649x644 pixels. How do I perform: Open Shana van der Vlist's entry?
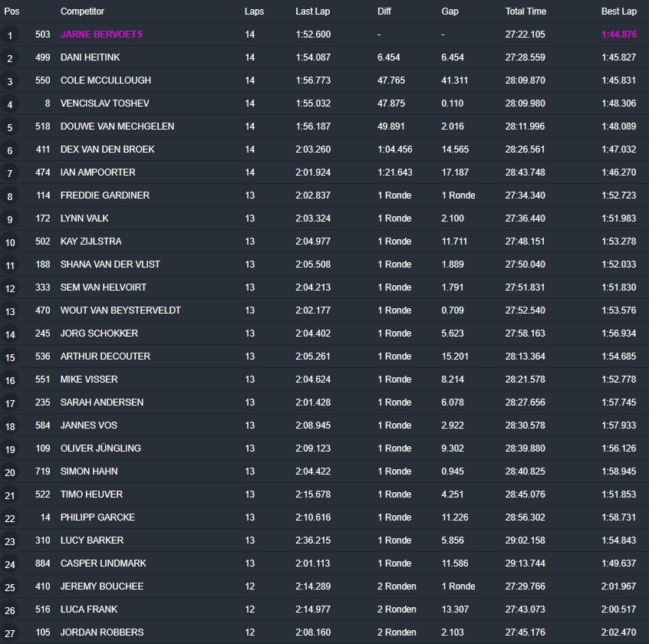click(110, 264)
